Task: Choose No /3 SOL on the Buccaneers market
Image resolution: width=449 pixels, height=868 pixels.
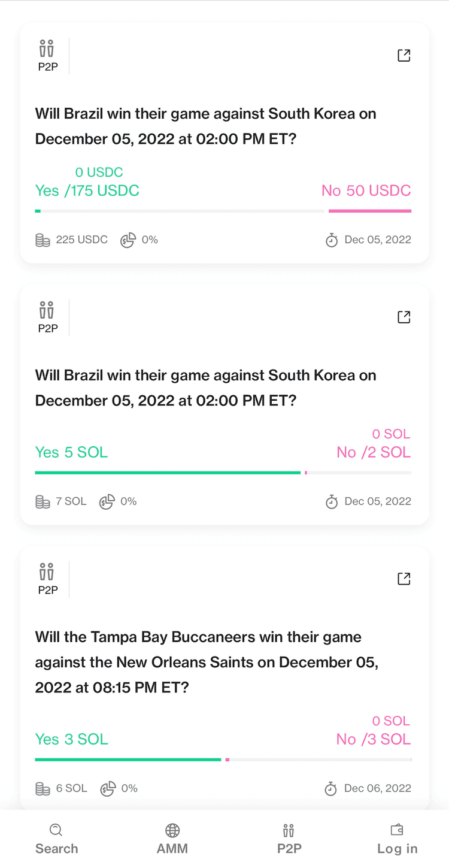Action: [x=374, y=739]
